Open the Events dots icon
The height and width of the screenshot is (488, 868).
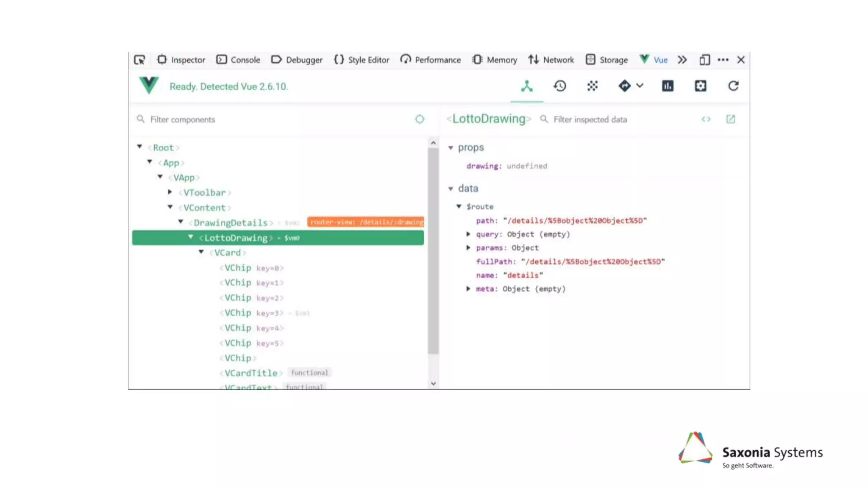593,86
